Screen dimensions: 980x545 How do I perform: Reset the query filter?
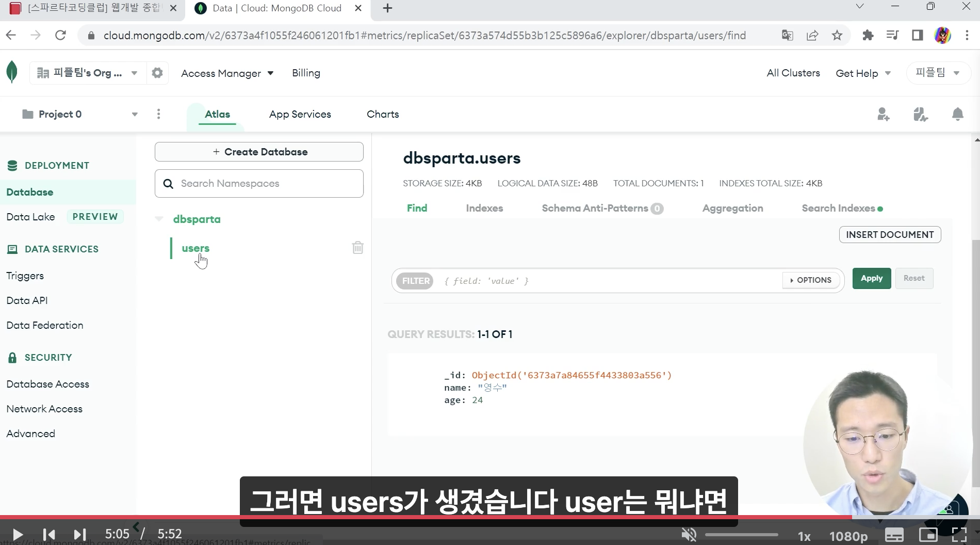(914, 278)
